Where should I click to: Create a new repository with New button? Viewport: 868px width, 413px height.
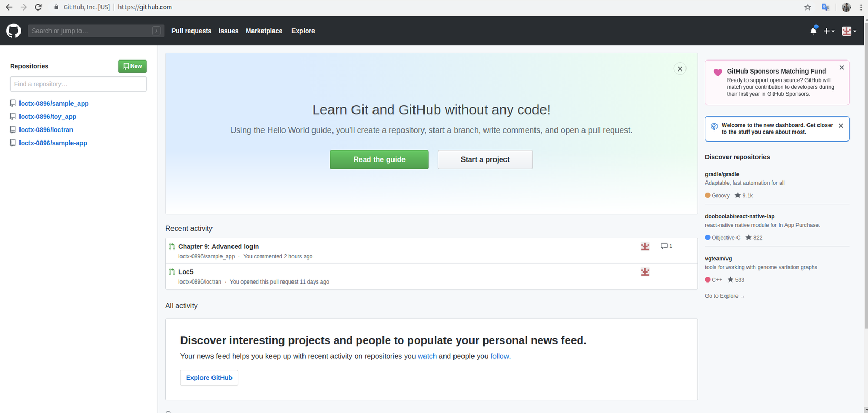[133, 66]
